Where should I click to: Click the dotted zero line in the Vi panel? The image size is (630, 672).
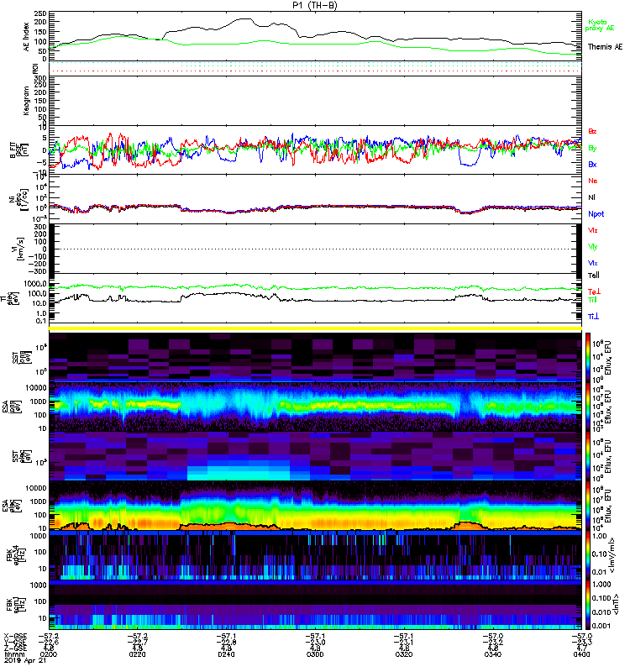click(x=315, y=249)
